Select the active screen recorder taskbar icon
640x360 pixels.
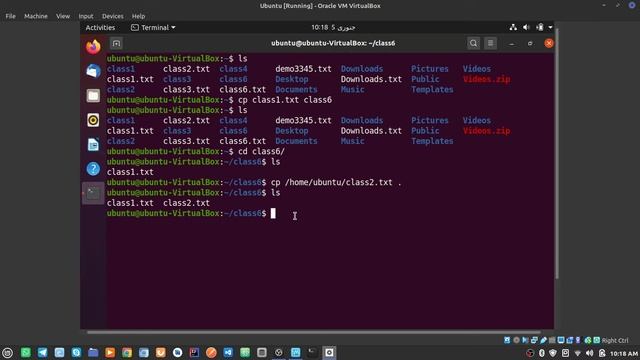(329, 353)
